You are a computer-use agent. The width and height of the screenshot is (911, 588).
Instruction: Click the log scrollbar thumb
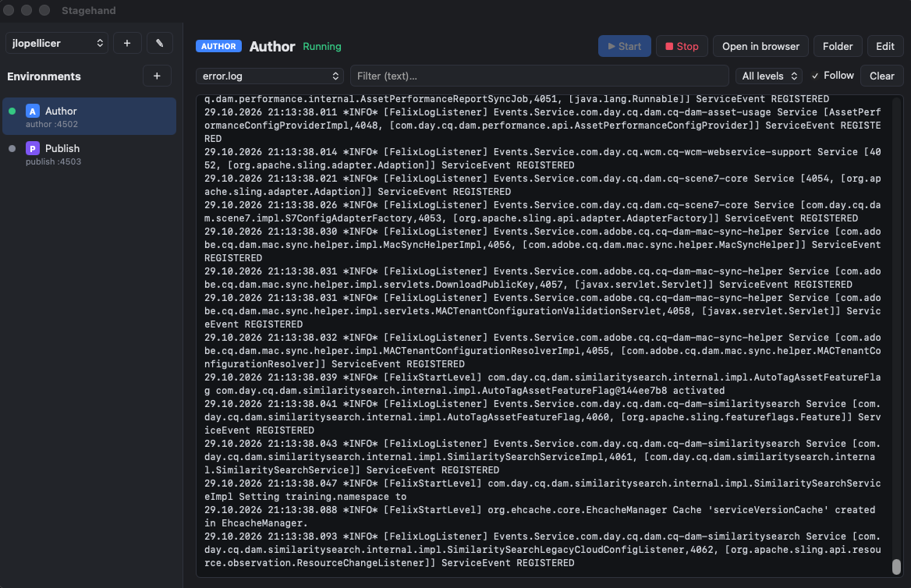(896, 567)
